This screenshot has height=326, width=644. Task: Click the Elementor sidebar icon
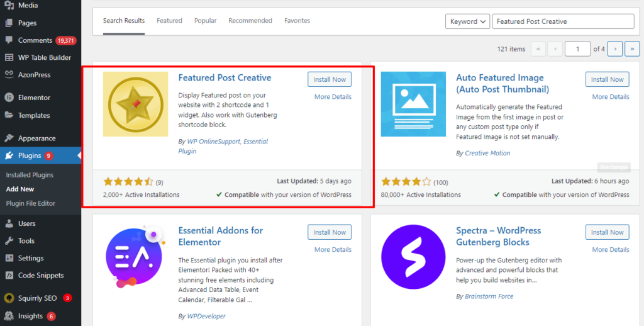(x=9, y=98)
